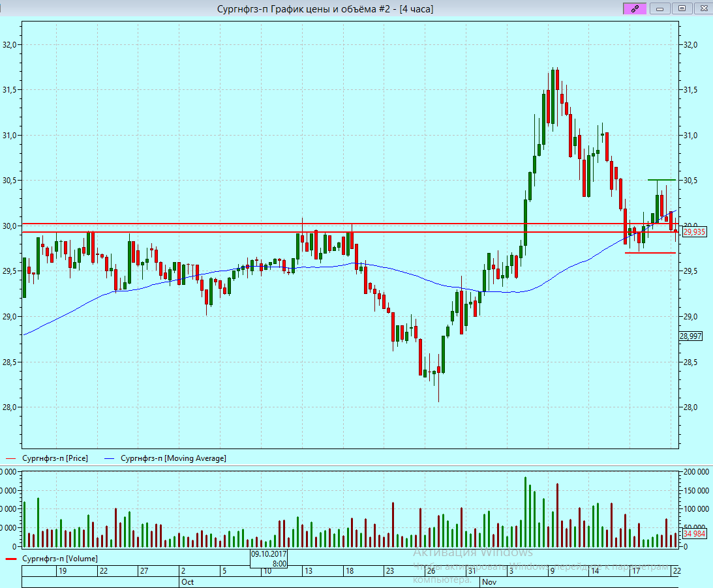Click 30,0 on the left price axis
Viewport: 713px width, 588px height.
coord(10,226)
